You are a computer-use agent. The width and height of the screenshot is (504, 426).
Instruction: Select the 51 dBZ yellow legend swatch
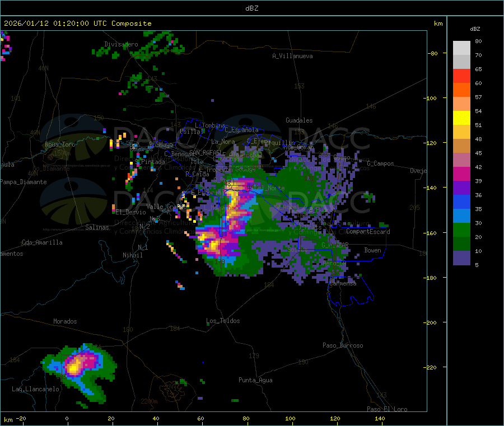[461, 118]
